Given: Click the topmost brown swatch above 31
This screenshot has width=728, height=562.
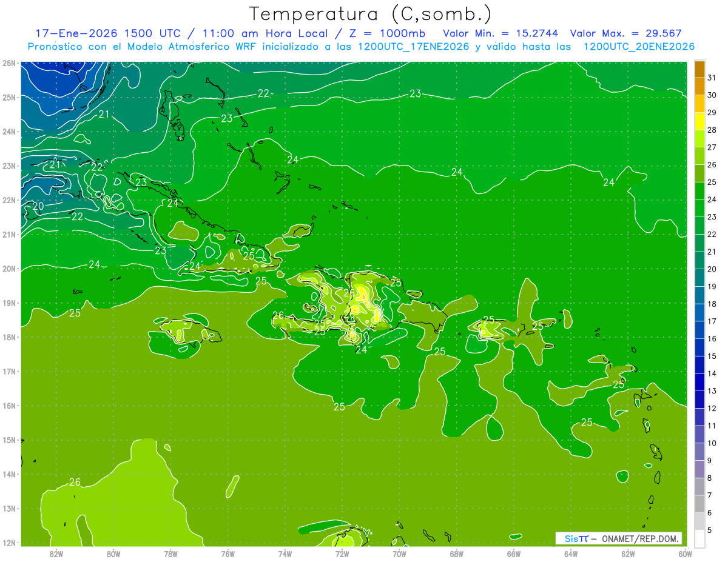Looking at the screenshot, I should click(x=699, y=69).
